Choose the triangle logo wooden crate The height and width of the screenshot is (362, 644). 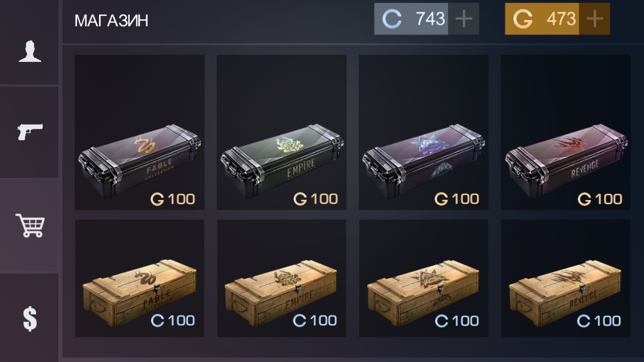pos(423,278)
